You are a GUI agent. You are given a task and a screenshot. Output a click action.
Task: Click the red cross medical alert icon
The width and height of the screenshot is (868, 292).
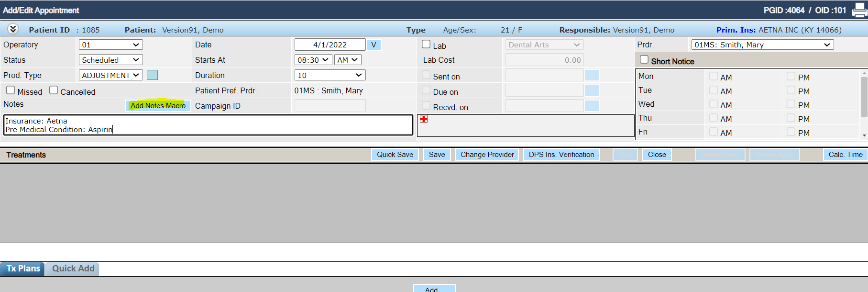424,119
